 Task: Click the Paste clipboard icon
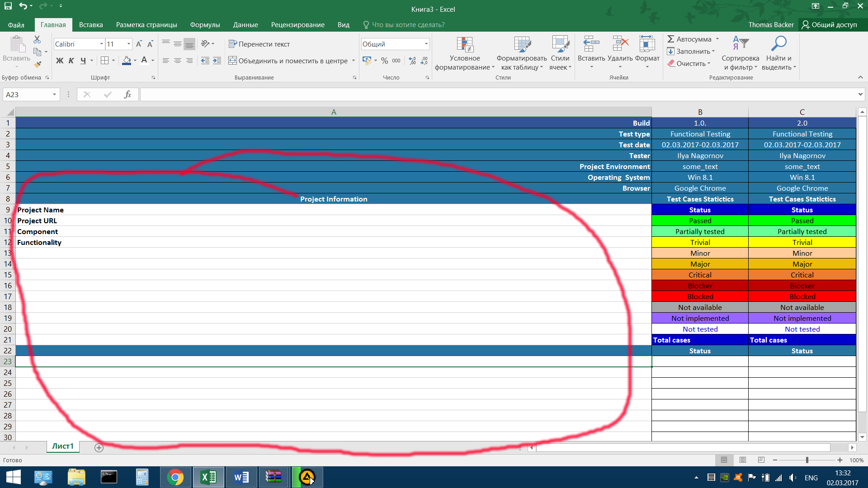coord(17,44)
